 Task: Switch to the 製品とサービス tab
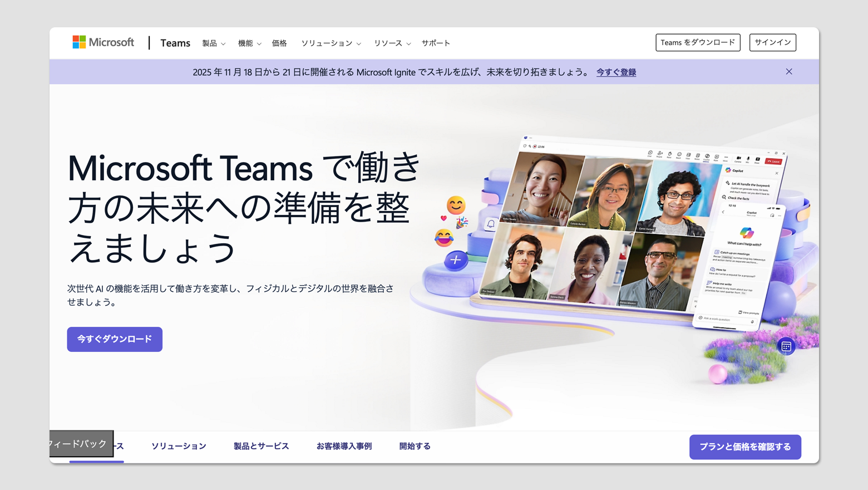point(261,446)
